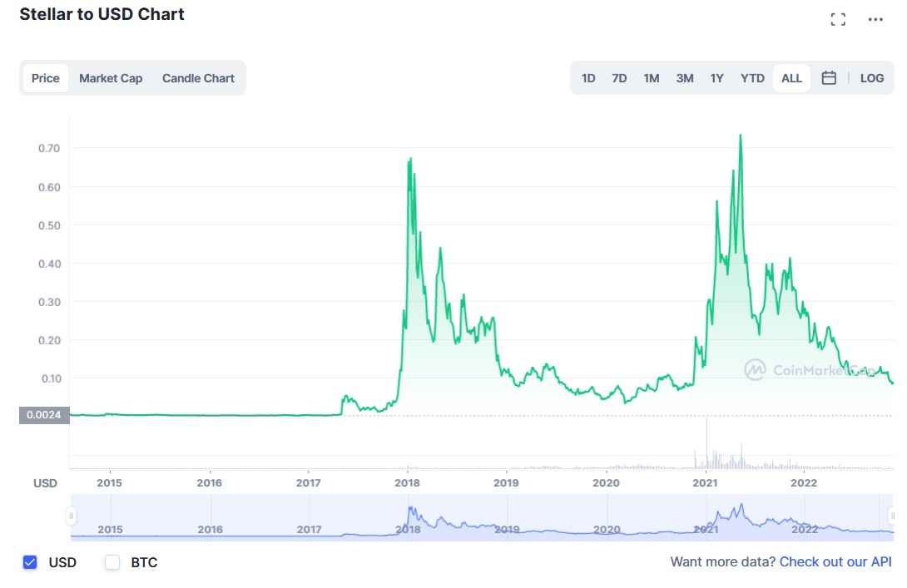Screen dimensions: 907x588
Task: Select 1M time range
Action: (x=651, y=78)
